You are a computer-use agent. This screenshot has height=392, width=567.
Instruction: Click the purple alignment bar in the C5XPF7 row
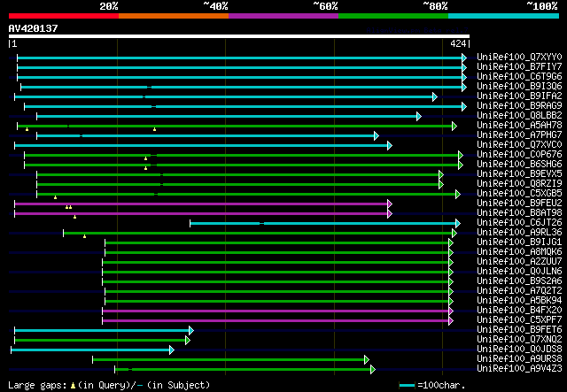point(276,321)
